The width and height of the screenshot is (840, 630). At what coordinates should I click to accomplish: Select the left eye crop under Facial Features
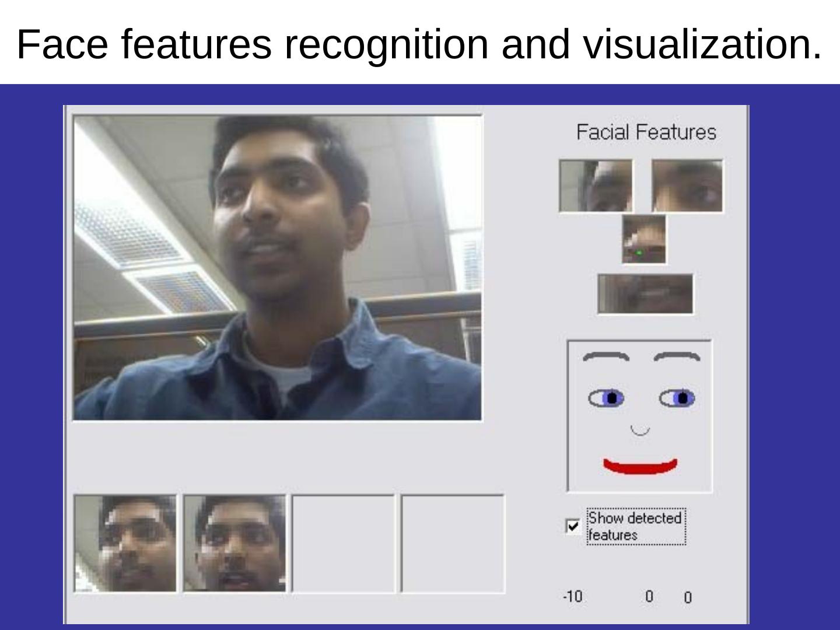[596, 185]
